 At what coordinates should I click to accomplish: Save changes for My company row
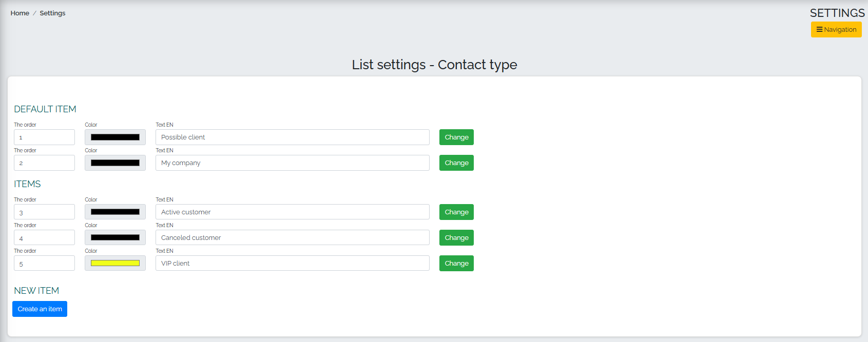(x=456, y=163)
